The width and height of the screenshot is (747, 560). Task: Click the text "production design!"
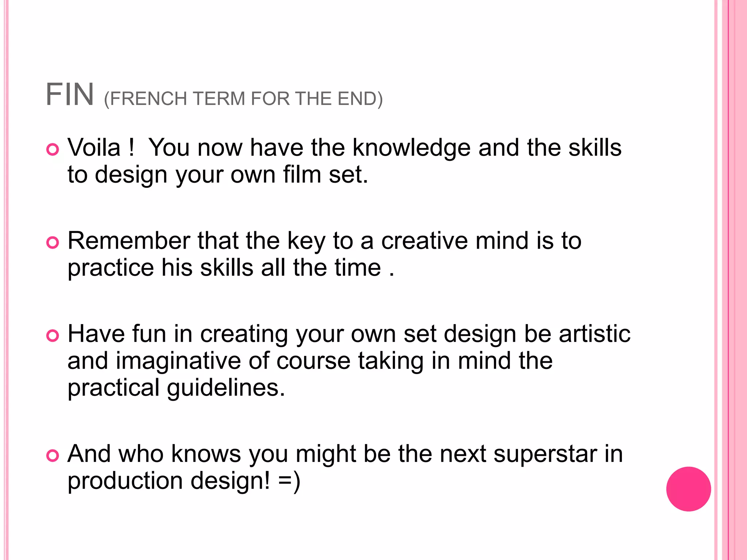(169, 481)
